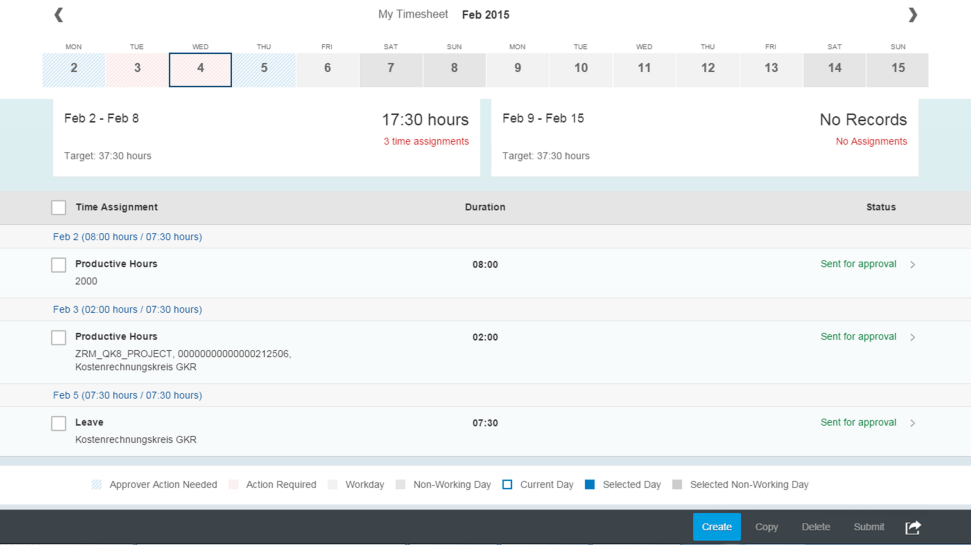
Task: Open Feb 2 Productive Hours details chevron
Action: tap(912, 265)
